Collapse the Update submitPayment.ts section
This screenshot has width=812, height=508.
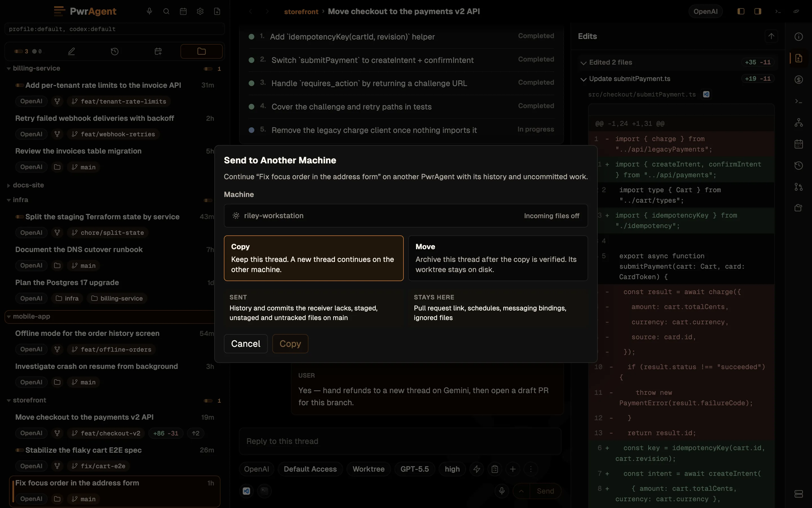(x=584, y=79)
